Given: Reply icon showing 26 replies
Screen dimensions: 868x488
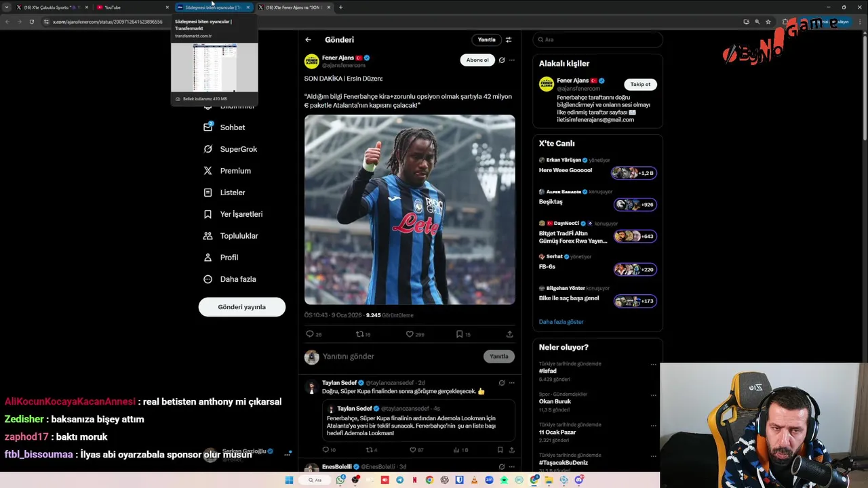Looking at the screenshot, I should click(x=310, y=334).
